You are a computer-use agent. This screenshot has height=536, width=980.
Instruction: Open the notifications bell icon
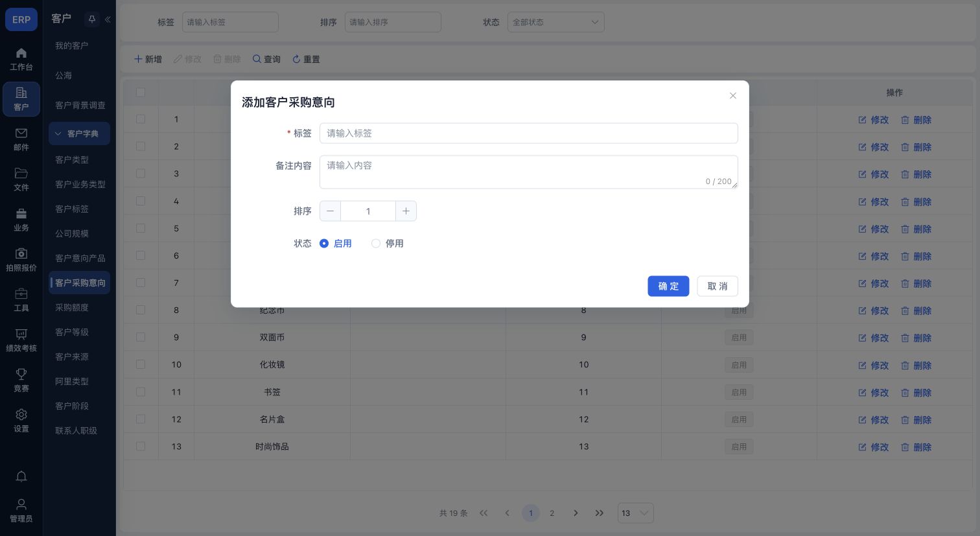(x=21, y=476)
